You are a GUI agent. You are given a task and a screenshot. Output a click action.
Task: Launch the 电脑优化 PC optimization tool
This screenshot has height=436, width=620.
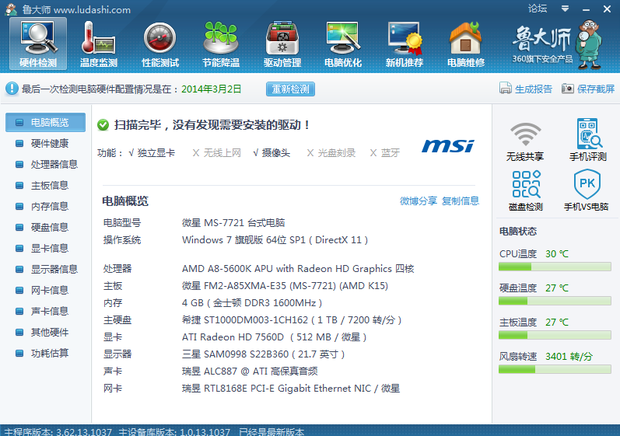(x=343, y=44)
